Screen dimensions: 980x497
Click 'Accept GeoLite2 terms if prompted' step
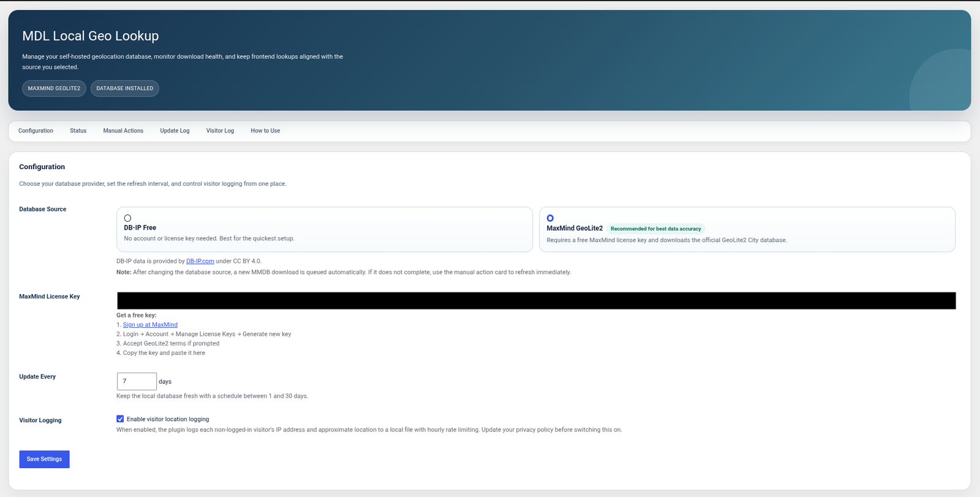tap(168, 343)
